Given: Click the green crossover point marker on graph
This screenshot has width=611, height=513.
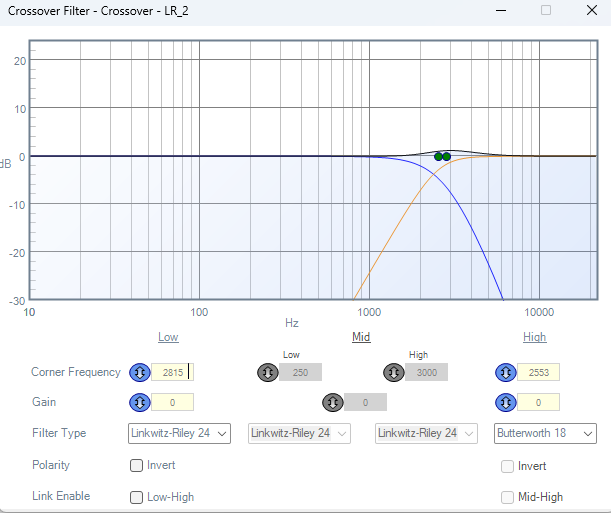Looking at the screenshot, I should click(x=442, y=156).
